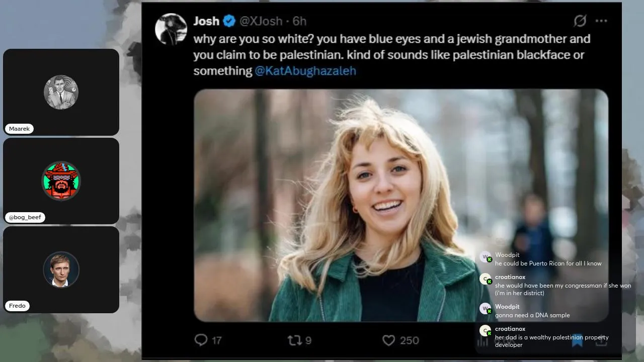Viewport: 644px width, 362px height.
Task: Click the Fredo name label
Action: pos(17,306)
